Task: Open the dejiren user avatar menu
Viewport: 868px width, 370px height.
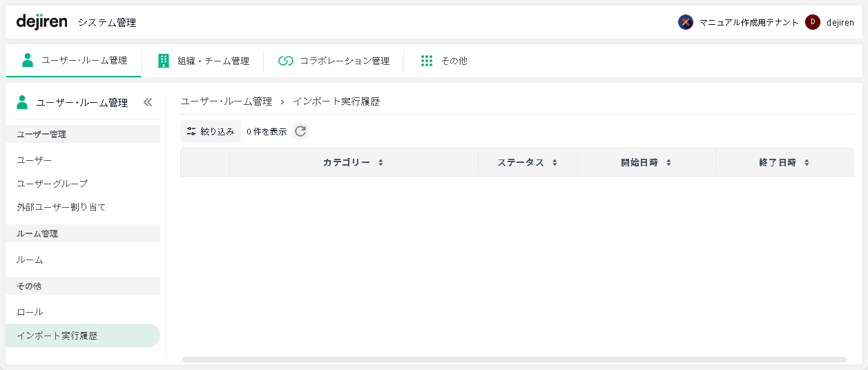Action: (813, 22)
